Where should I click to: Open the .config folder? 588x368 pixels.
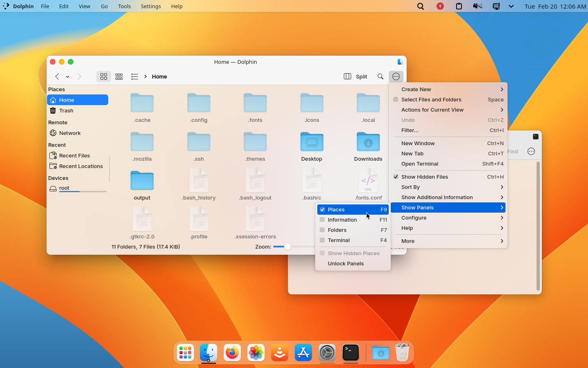[199, 108]
